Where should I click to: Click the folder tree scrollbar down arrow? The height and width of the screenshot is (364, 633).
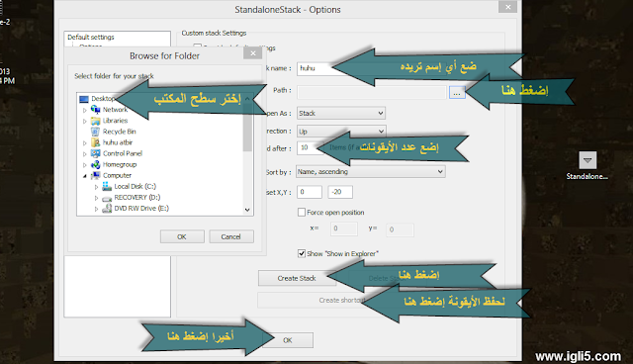[247, 210]
